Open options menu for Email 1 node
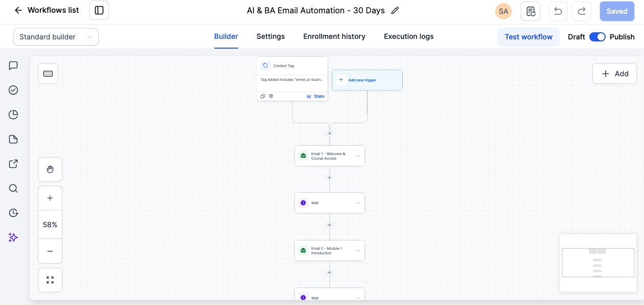The width and height of the screenshot is (644, 305). pos(358,156)
